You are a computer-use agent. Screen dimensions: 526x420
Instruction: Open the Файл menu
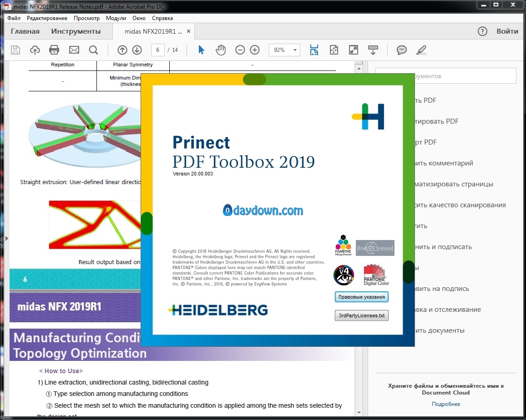(14, 18)
